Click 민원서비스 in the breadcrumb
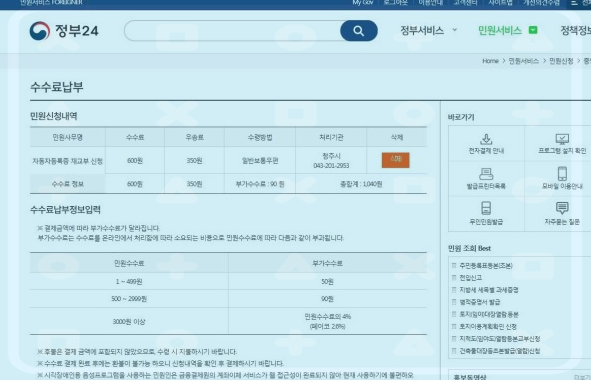591x380 pixels. (524, 61)
